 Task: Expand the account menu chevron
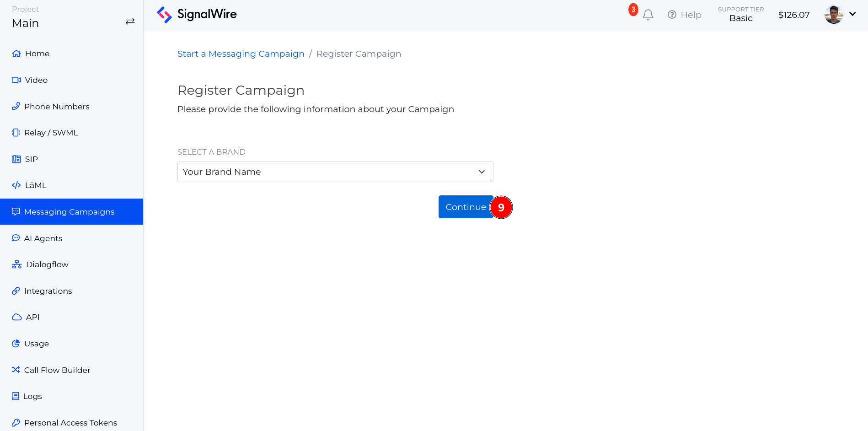[853, 14]
